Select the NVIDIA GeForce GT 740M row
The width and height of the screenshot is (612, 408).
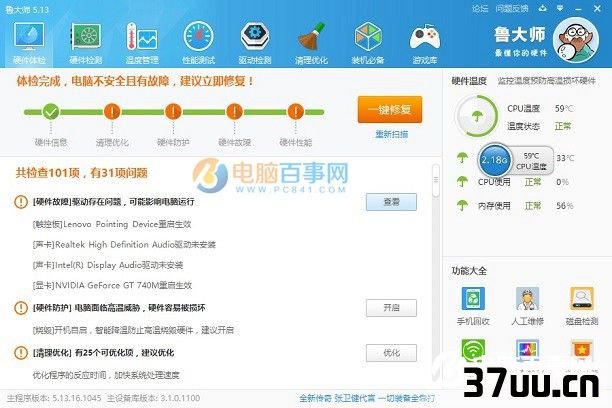pyautogui.click(x=112, y=285)
